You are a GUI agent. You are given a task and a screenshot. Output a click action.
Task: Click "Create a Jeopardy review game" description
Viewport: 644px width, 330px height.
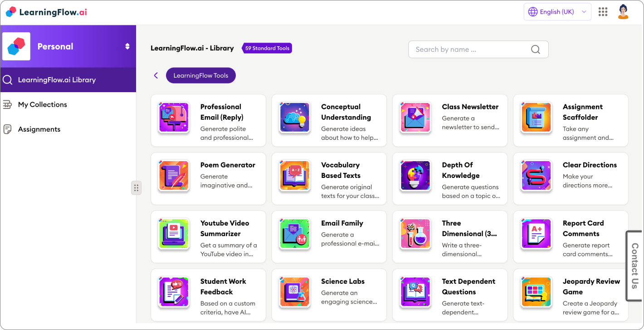point(591,308)
